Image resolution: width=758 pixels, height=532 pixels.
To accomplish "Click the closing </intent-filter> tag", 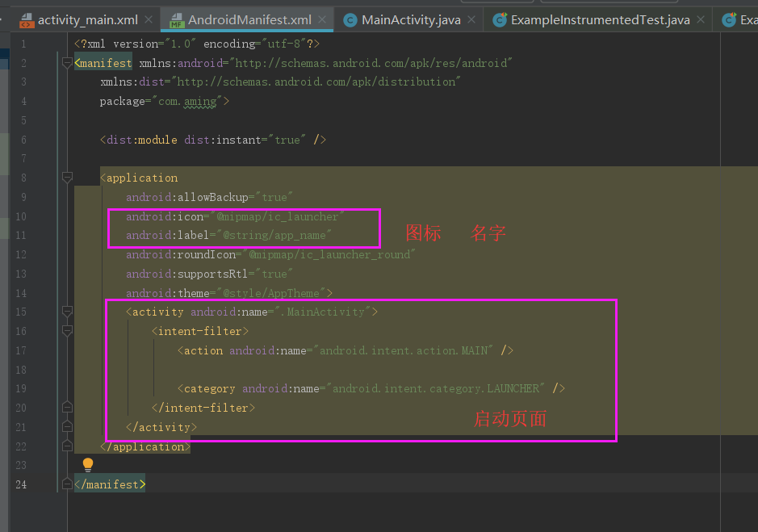I will pos(203,408).
